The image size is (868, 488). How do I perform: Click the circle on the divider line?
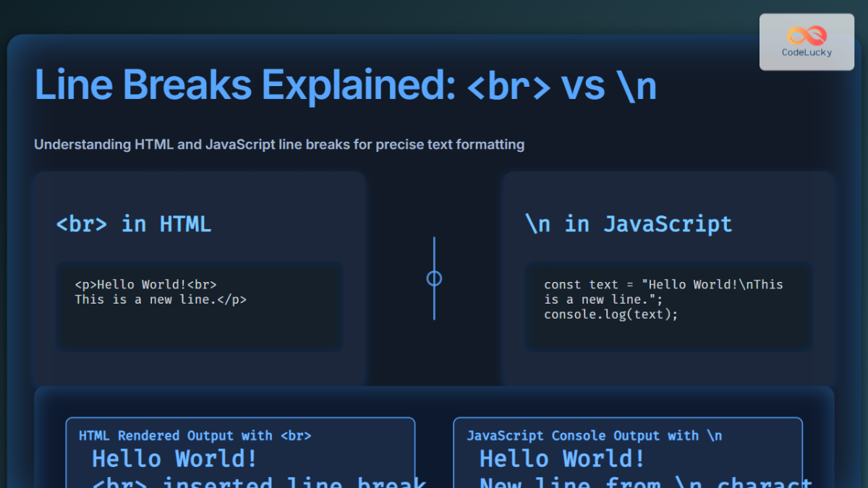[x=434, y=277]
